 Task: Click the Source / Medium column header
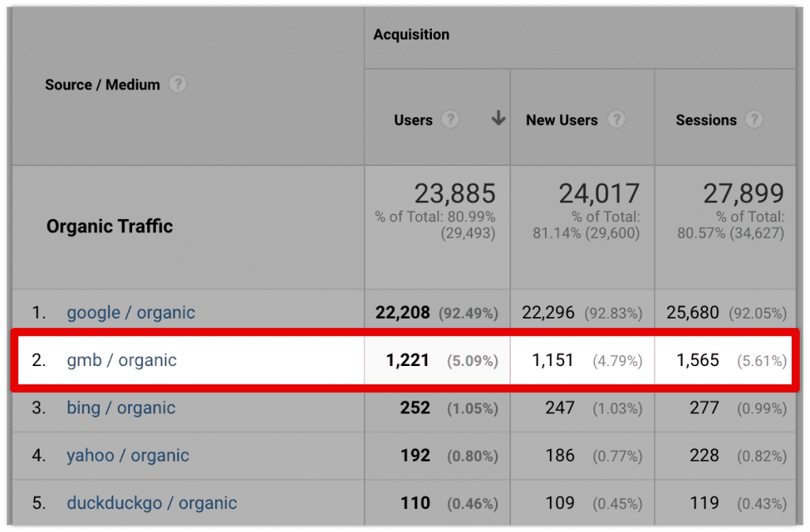102,85
